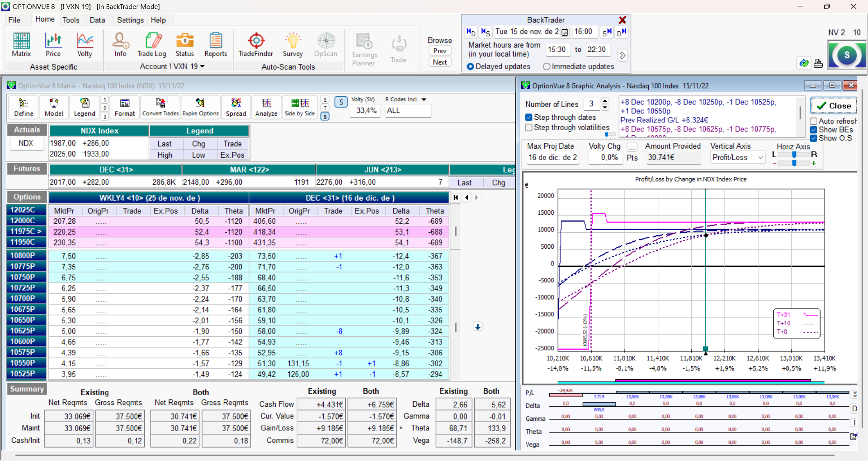Adjust the Horiz Axis L-R slider
The width and height of the screenshot is (868, 461).
(794, 155)
